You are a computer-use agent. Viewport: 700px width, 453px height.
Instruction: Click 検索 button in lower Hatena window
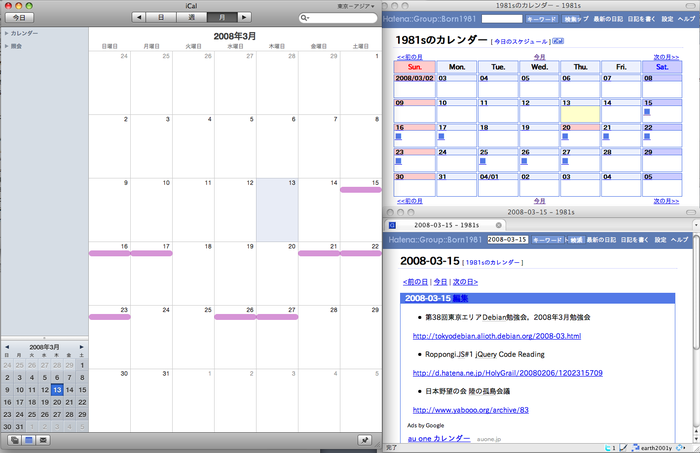(x=576, y=240)
